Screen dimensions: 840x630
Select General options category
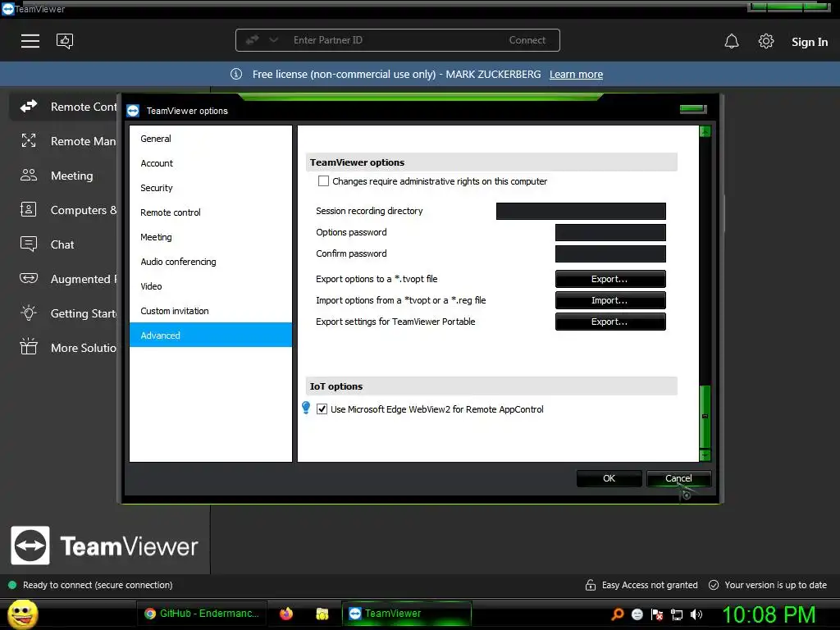[x=211, y=138]
